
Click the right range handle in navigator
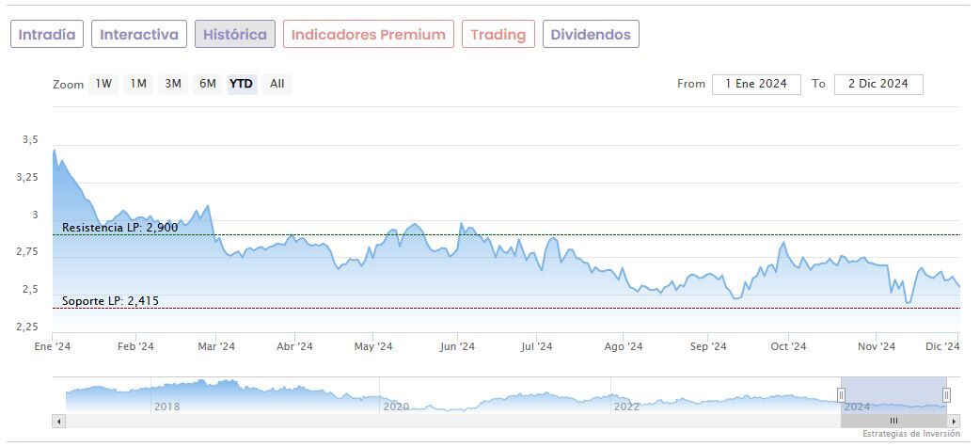(946, 395)
